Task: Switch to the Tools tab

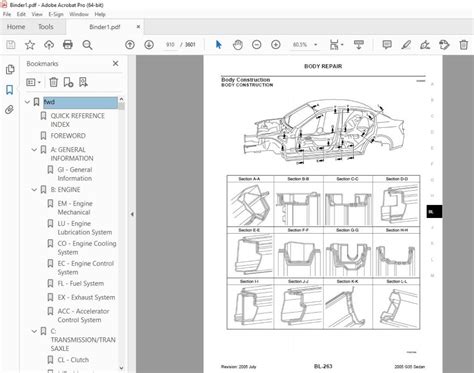Action: (46, 27)
